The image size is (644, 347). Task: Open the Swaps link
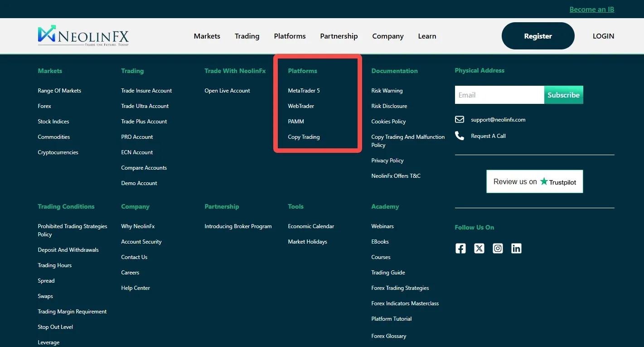[x=45, y=296]
